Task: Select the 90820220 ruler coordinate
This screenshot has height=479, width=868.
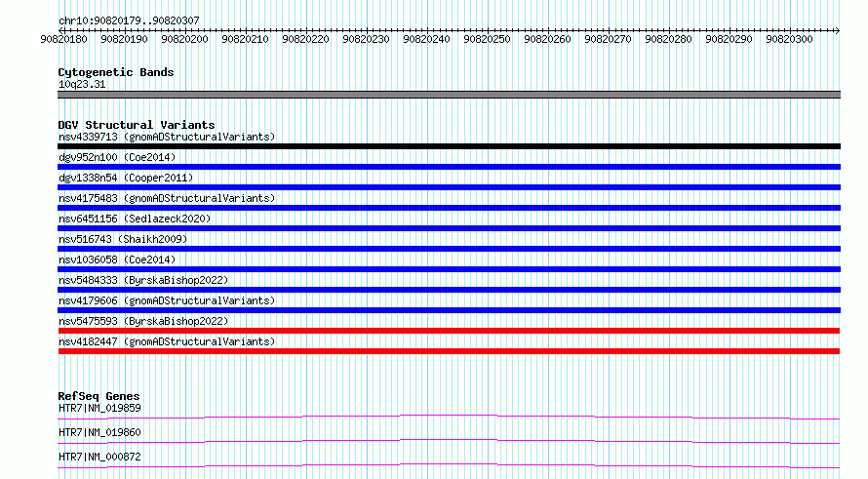Action: click(305, 39)
